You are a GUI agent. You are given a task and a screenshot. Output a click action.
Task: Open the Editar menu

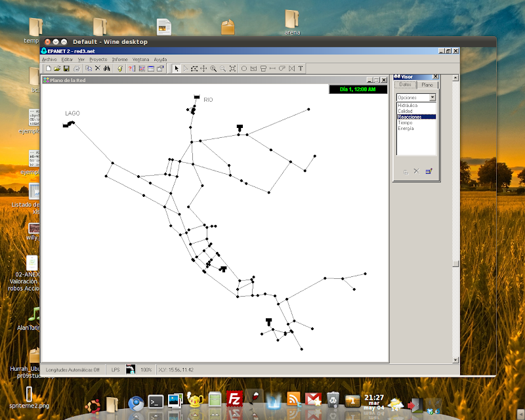tap(67, 59)
